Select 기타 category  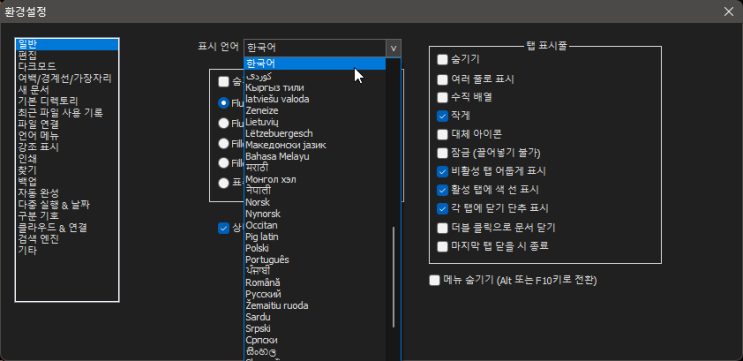pyautogui.click(x=67, y=250)
